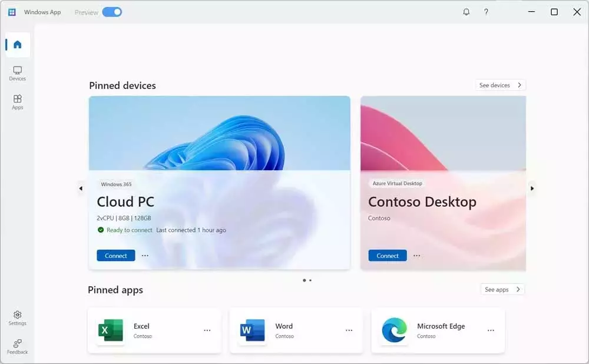This screenshot has width=589, height=364.
Task: Click See devices link
Action: pyautogui.click(x=500, y=85)
